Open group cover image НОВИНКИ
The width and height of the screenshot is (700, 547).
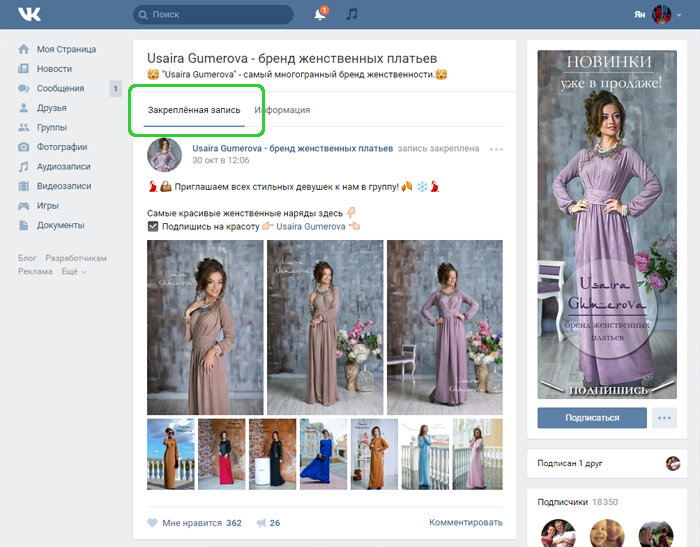coord(607,224)
